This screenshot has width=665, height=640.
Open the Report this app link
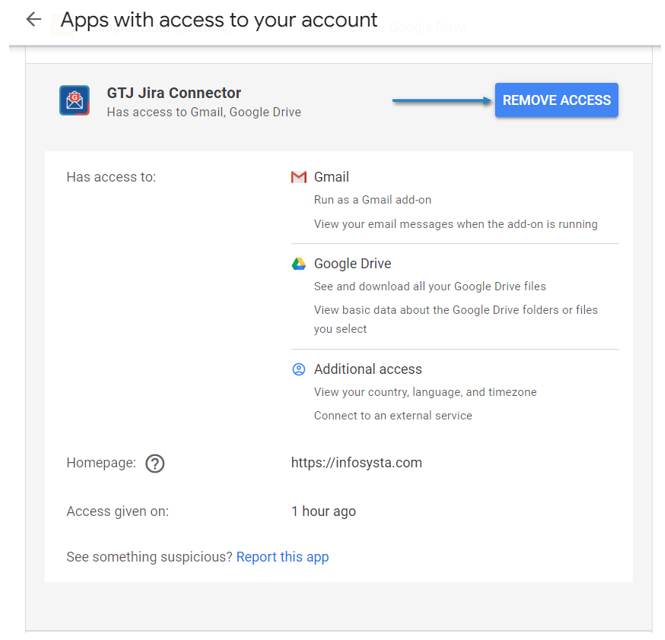[x=282, y=557]
